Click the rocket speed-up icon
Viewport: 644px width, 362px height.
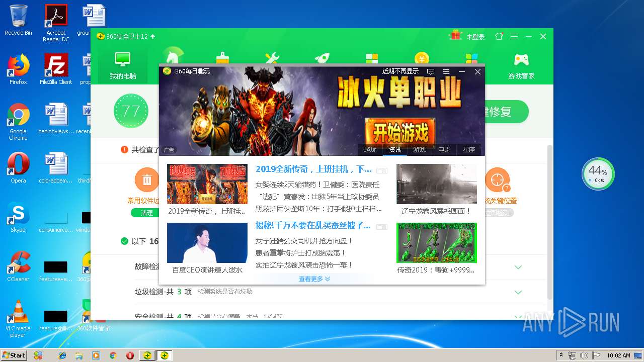tap(322, 57)
